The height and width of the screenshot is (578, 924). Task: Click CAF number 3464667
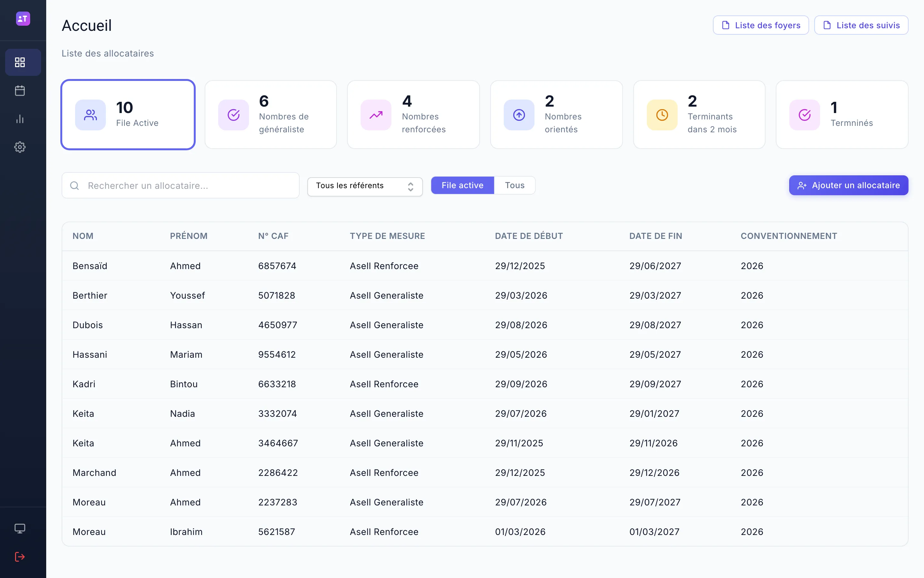[278, 443]
